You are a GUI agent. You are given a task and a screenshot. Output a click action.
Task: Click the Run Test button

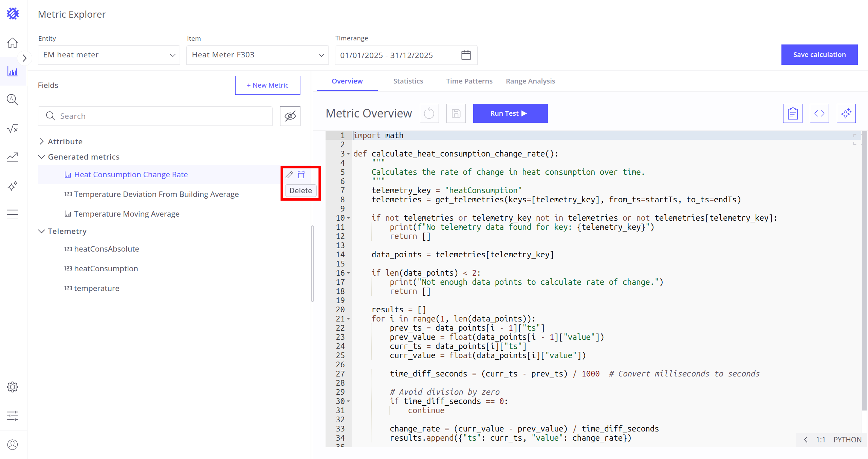[510, 113]
